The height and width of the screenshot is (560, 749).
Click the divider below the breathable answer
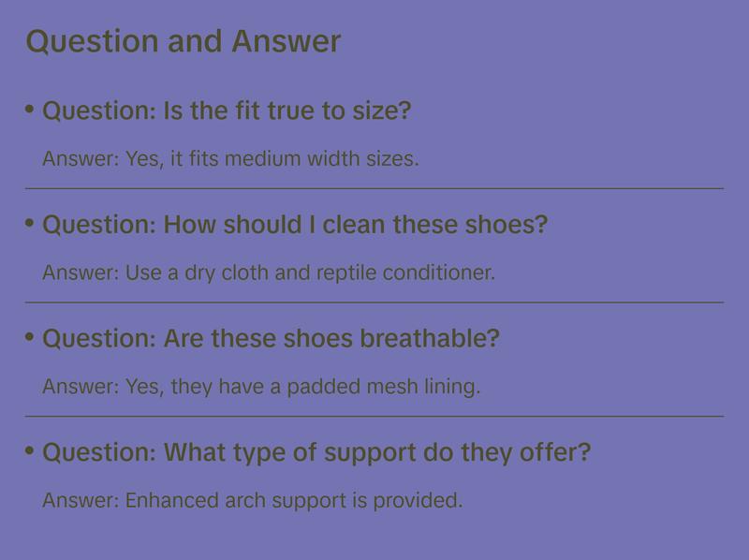click(x=374, y=416)
